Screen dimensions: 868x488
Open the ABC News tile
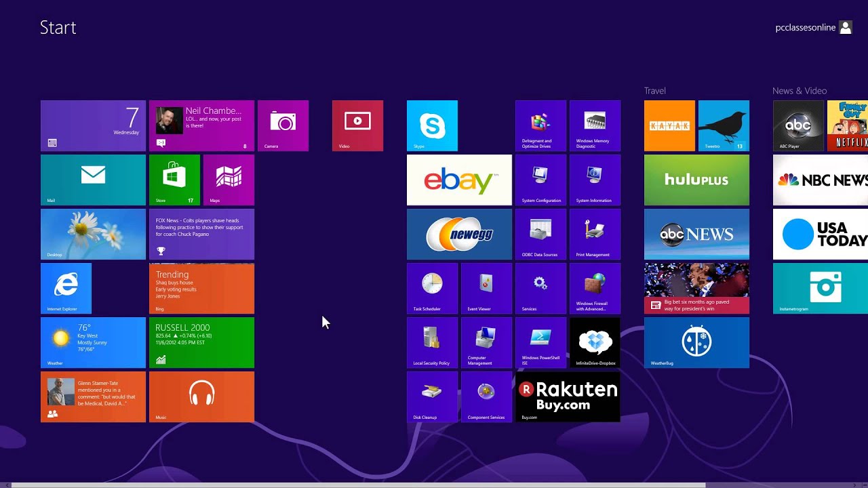(x=696, y=234)
